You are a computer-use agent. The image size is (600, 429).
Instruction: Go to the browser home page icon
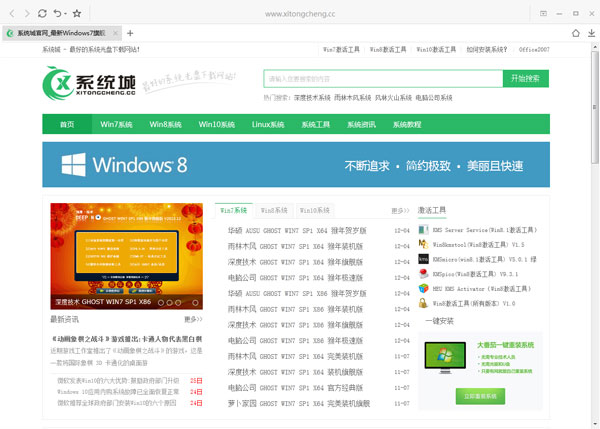coord(576,33)
